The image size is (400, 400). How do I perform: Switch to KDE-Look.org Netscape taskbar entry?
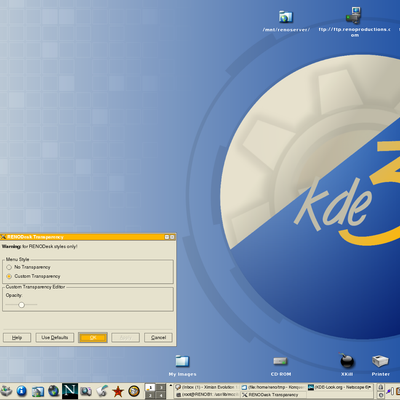[x=339, y=387]
